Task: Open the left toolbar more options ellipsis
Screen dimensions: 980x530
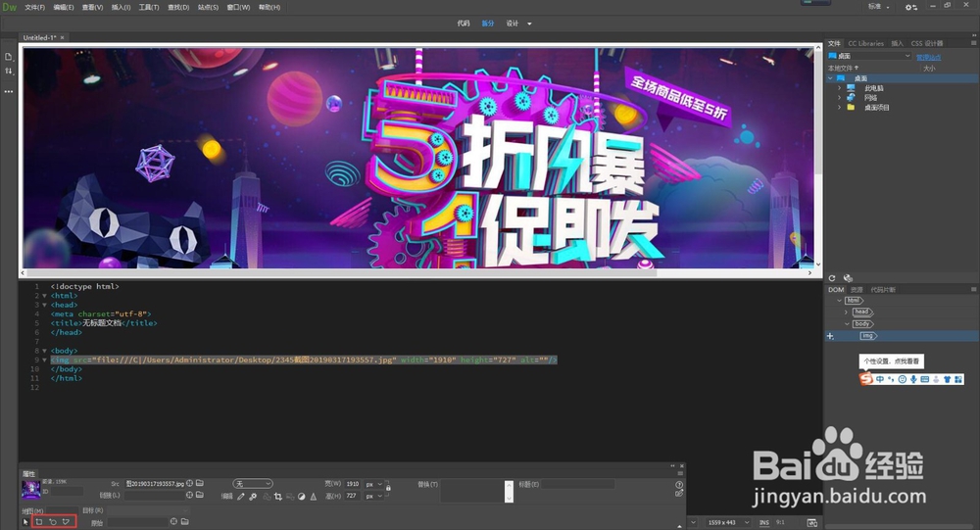Action: click(x=9, y=91)
